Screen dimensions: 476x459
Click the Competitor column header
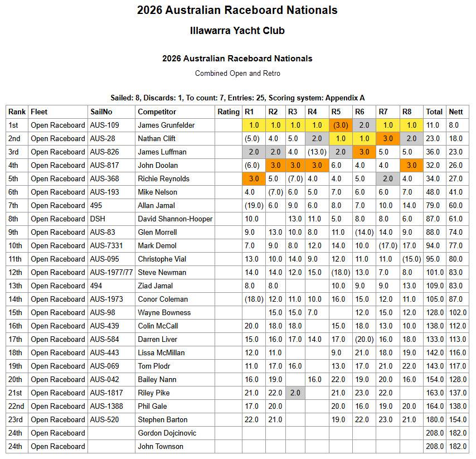pos(157,112)
